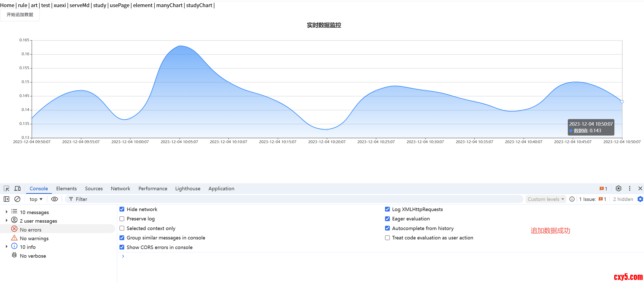Click the inspect element picker icon
The height and width of the screenshot is (282, 644).
point(7,189)
